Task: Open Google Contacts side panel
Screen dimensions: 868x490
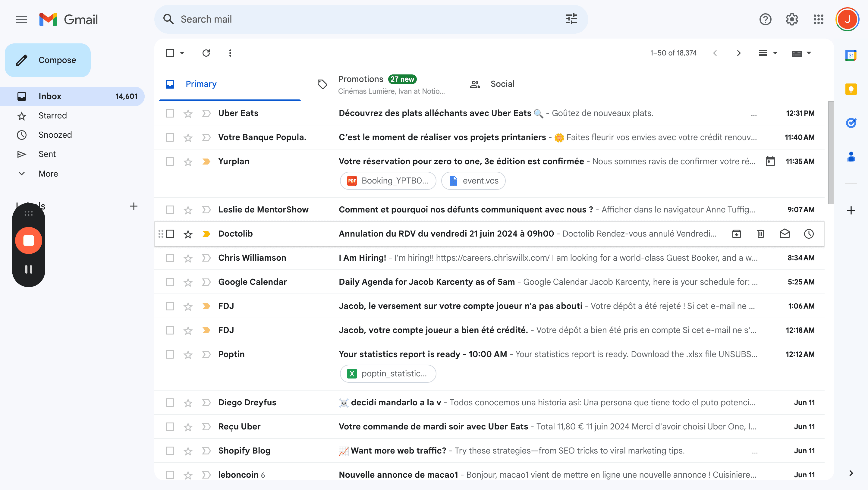Action: (x=851, y=156)
